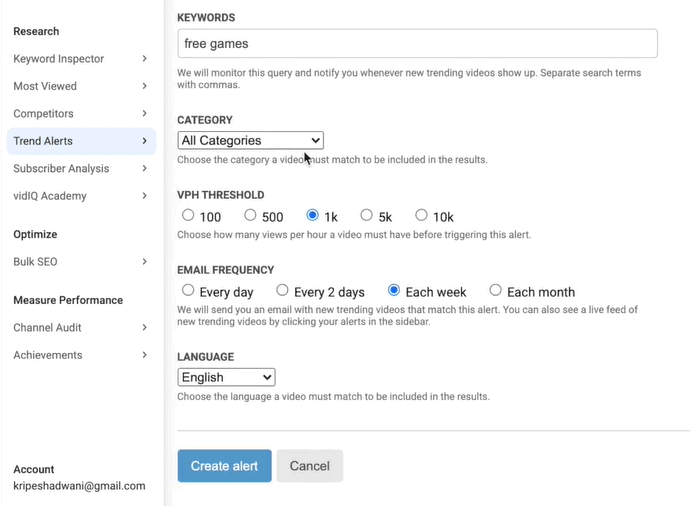Open Keyword Inspector in sidebar
The image size is (690, 506).
(59, 59)
